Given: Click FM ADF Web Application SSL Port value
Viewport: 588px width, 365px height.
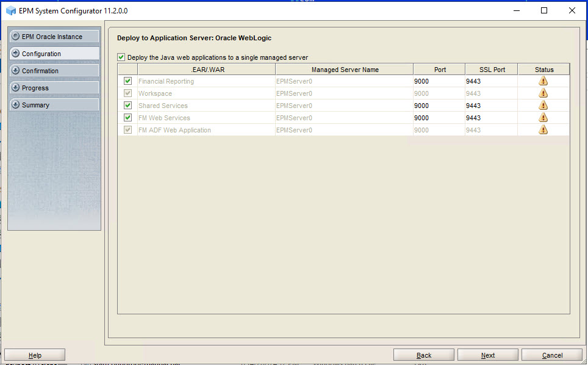Looking at the screenshot, I should coord(473,130).
